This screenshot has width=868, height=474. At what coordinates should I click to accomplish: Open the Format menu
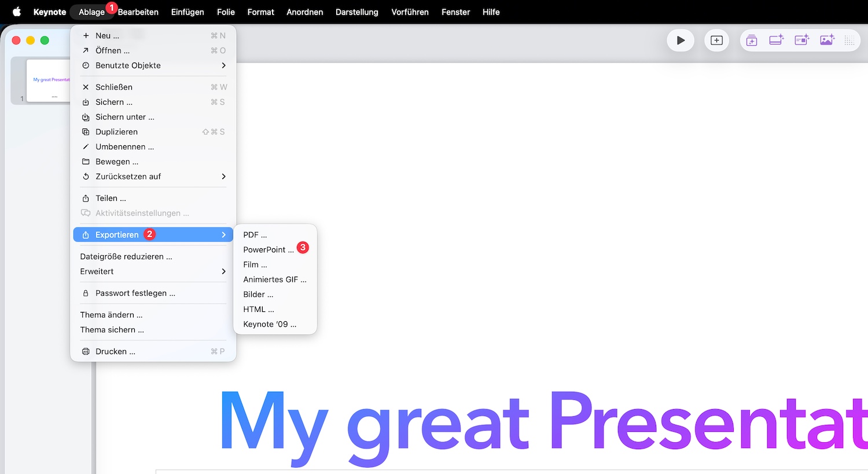(x=261, y=12)
